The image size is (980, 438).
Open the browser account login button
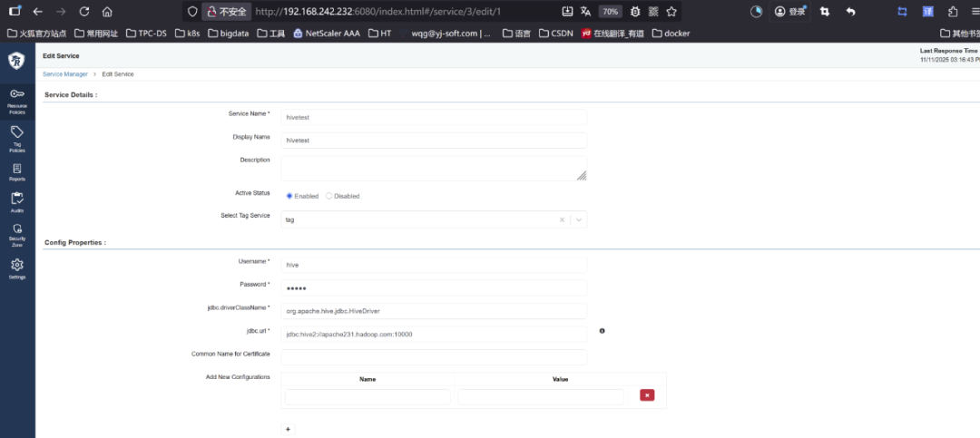(x=790, y=11)
